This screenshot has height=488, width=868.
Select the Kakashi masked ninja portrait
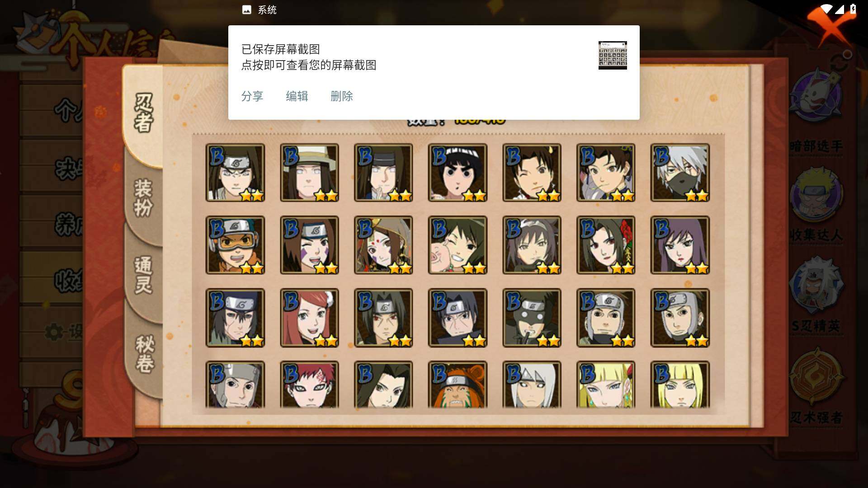click(680, 173)
